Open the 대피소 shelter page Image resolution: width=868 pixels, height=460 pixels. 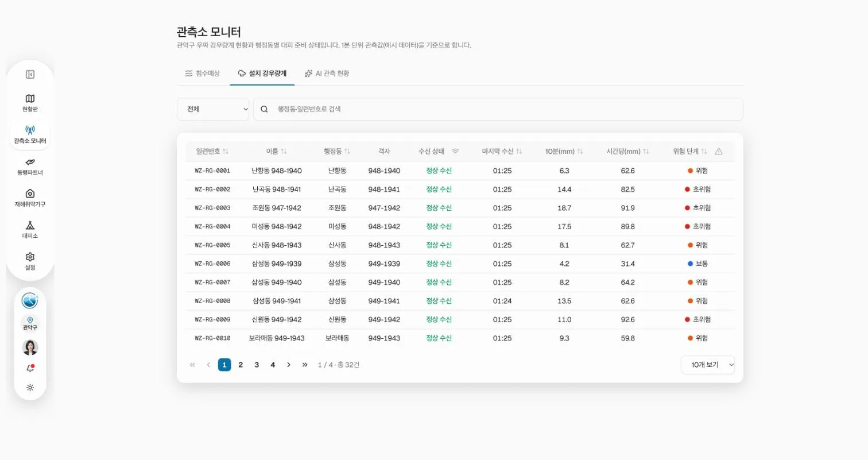pos(30,230)
